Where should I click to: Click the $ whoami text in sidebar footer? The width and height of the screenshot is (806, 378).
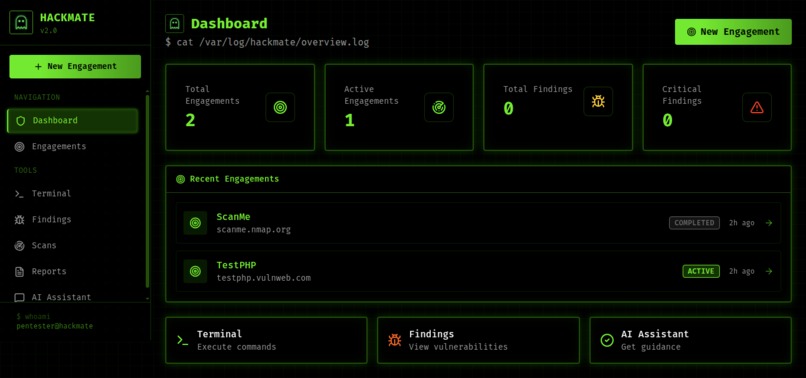[33, 316]
